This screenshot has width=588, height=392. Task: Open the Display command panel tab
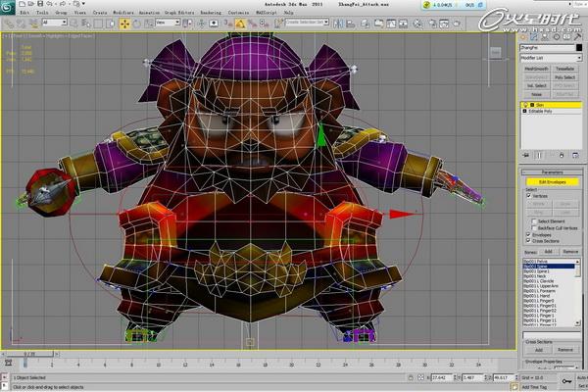(x=566, y=37)
